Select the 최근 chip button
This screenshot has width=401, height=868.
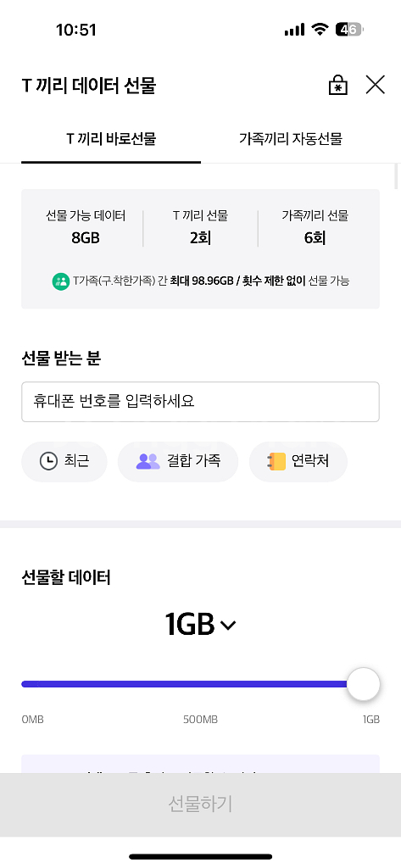click(64, 461)
